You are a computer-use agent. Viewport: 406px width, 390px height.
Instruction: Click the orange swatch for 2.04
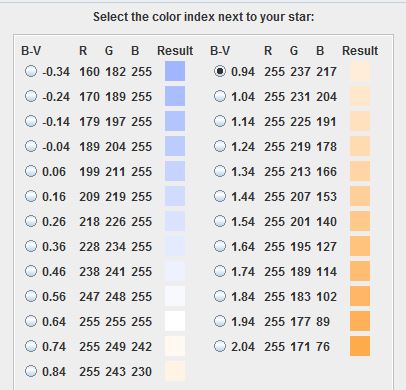360,346
